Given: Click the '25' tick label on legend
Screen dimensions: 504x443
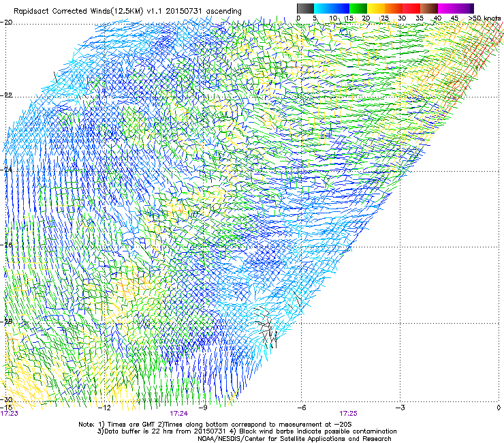Looking at the screenshot, I should 385,18.
